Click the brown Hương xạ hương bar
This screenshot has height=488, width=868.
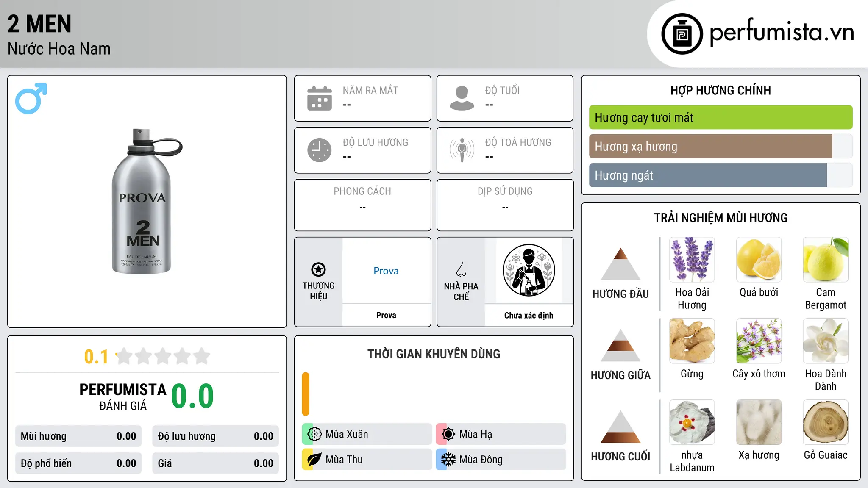(710, 146)
